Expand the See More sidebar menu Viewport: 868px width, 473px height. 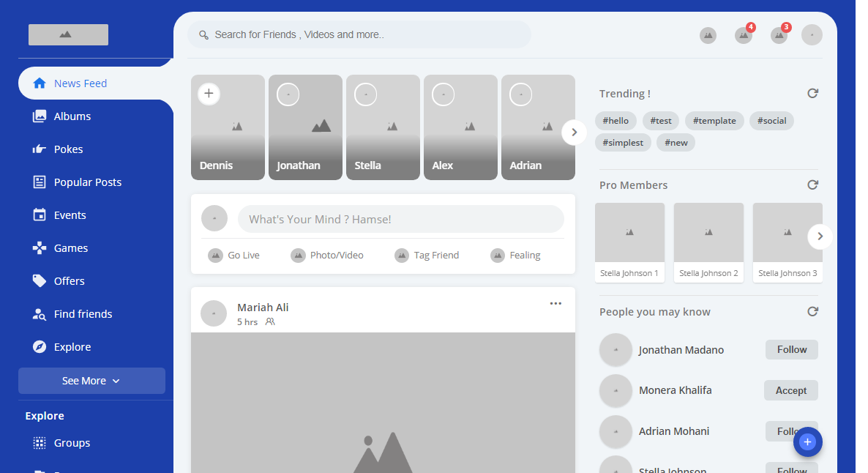(x=91, y=381)
